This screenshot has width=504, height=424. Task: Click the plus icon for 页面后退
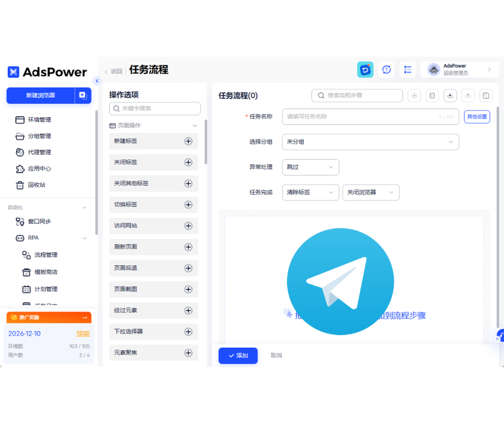click(x=188, y=268)
